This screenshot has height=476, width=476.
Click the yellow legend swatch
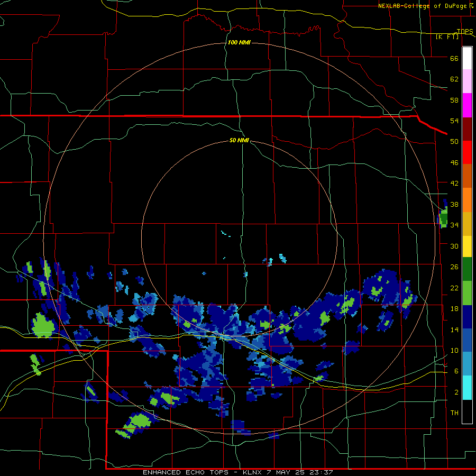coord(467,246)
